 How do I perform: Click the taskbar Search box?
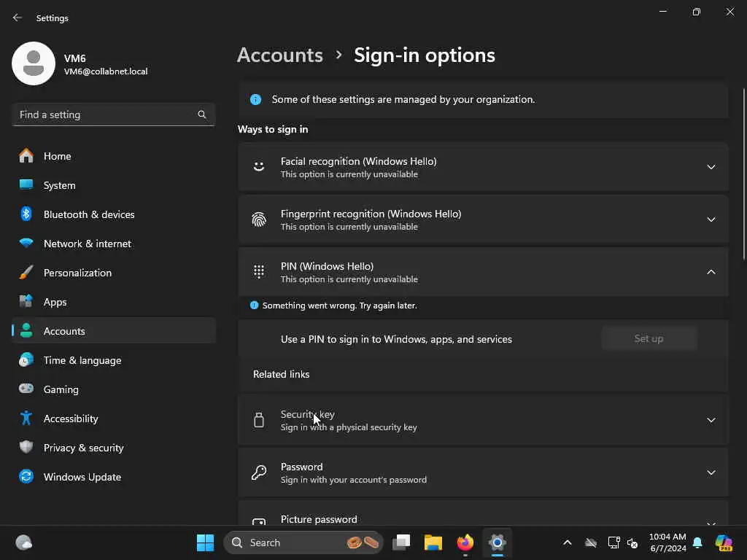pyautogui.click(x=303, y=542)
